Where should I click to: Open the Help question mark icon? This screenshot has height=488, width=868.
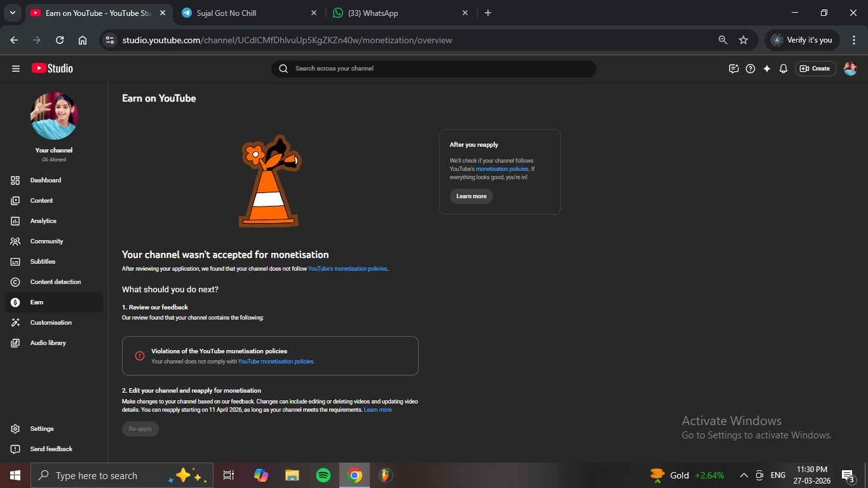click(x=750, y=69)
